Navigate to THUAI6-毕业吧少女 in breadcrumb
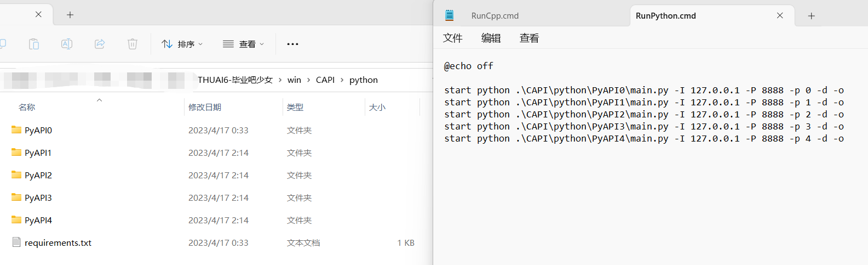This screenshot has height=265, width=868. coord(235,80)
